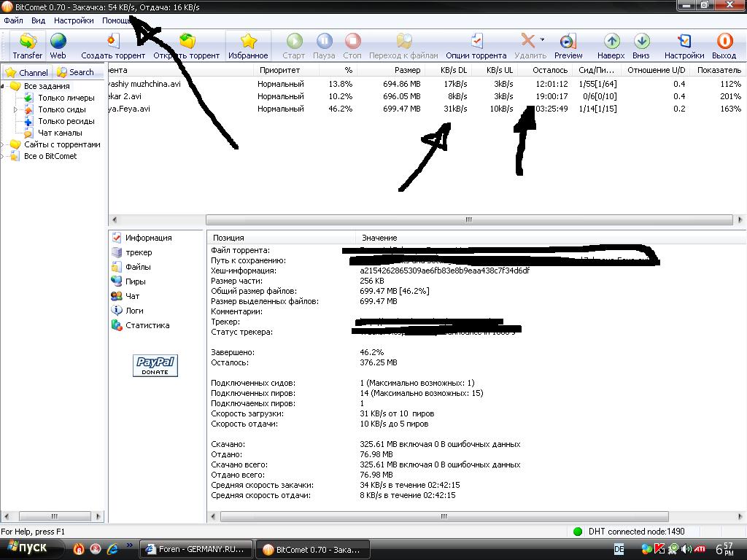The width and height of the screenshot is (747, 560).
Task: Open the Вид menu
Action: pos(38,20)
